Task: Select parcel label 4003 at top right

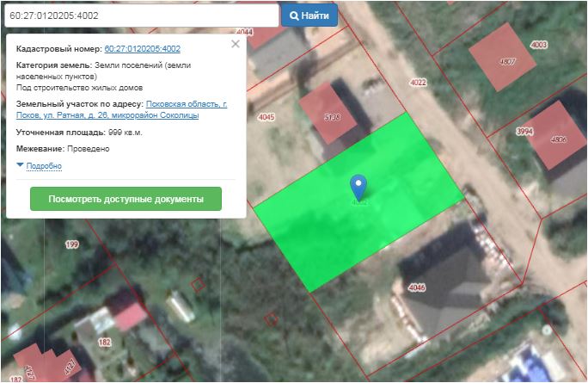Action: click(x=539, y=44)
